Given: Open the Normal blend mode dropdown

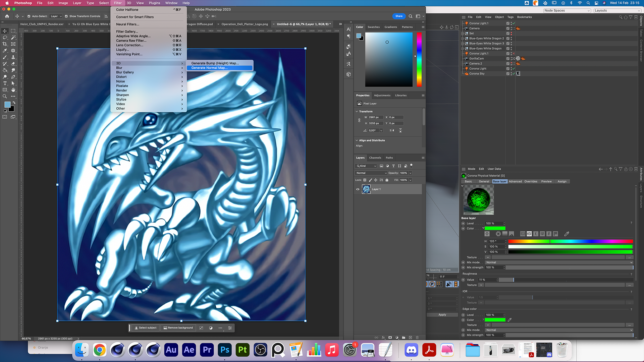Looking at the screenshot, I should 371,173.
